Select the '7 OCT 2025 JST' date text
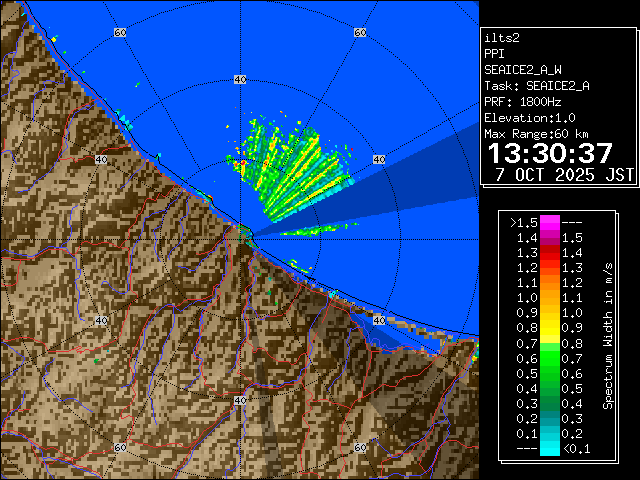 pos(564,174)
